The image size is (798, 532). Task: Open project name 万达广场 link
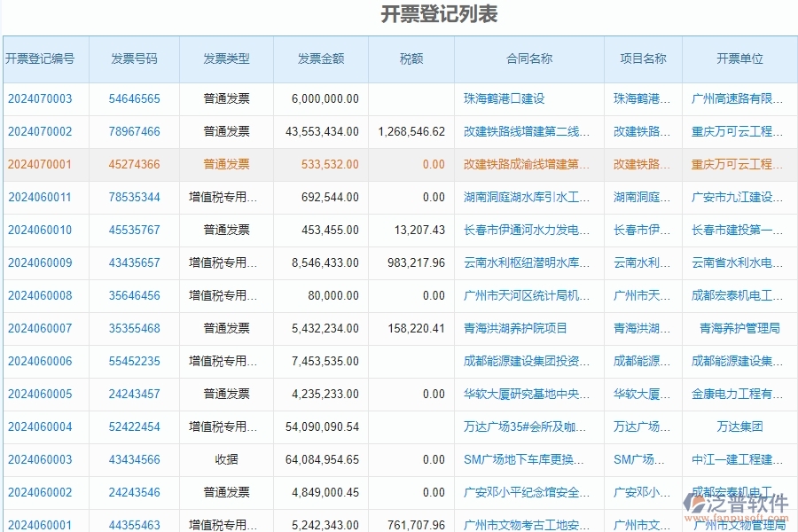(640, 426)
